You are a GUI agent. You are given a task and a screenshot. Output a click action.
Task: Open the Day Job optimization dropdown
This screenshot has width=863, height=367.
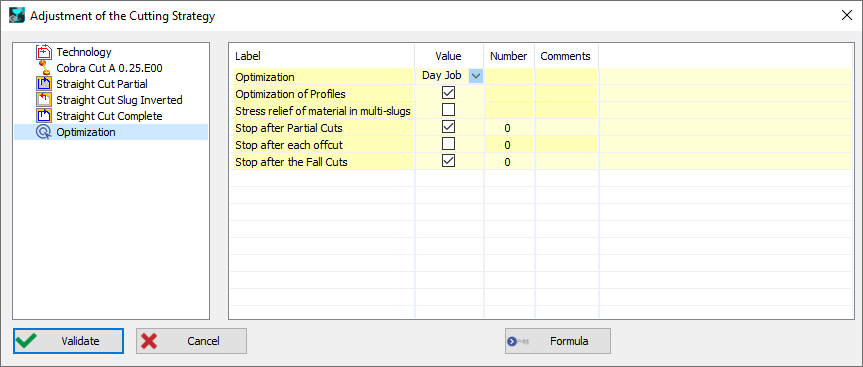(476, 76)
